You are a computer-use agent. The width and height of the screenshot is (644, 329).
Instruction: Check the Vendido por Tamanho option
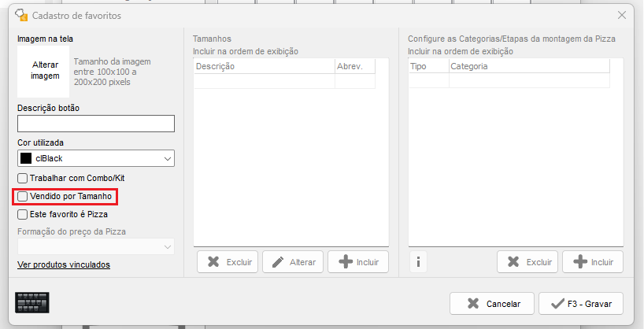[23, 196]
